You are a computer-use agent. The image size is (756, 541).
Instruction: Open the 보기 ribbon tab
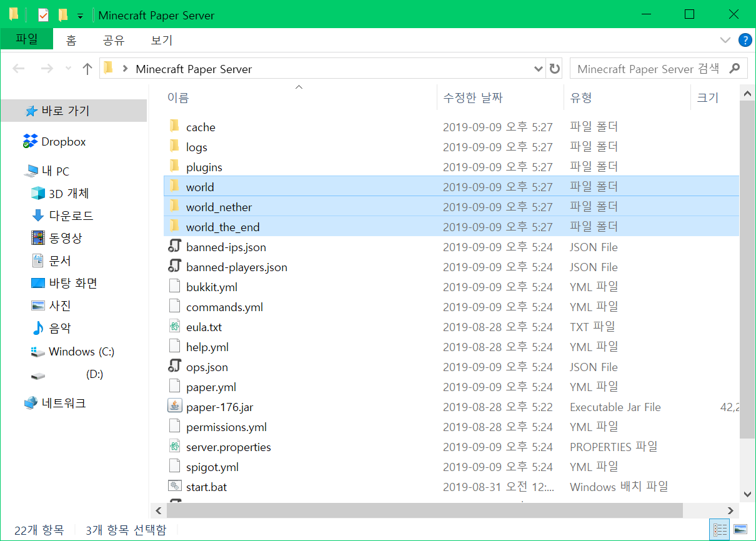(161, 41)
